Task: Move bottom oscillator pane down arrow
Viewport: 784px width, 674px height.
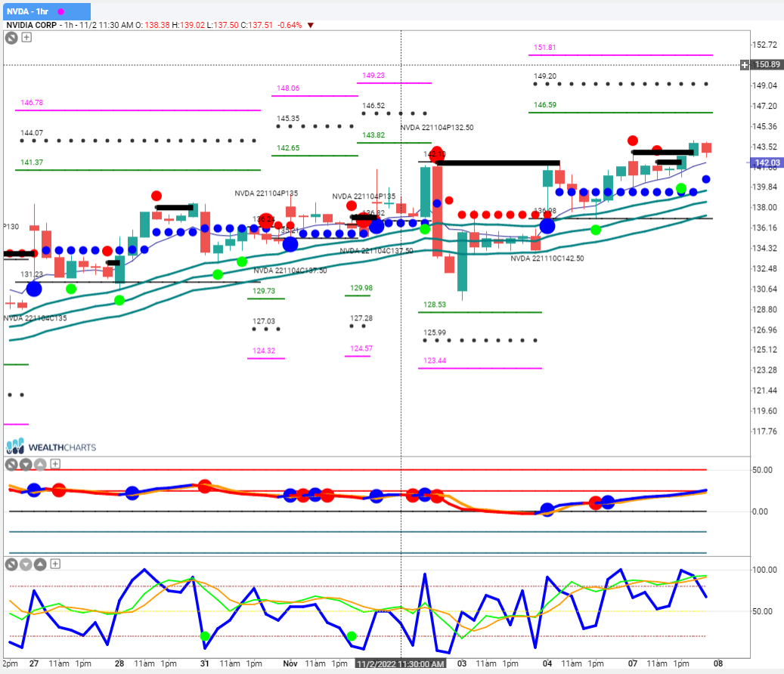Action: (x=26, y=564)
